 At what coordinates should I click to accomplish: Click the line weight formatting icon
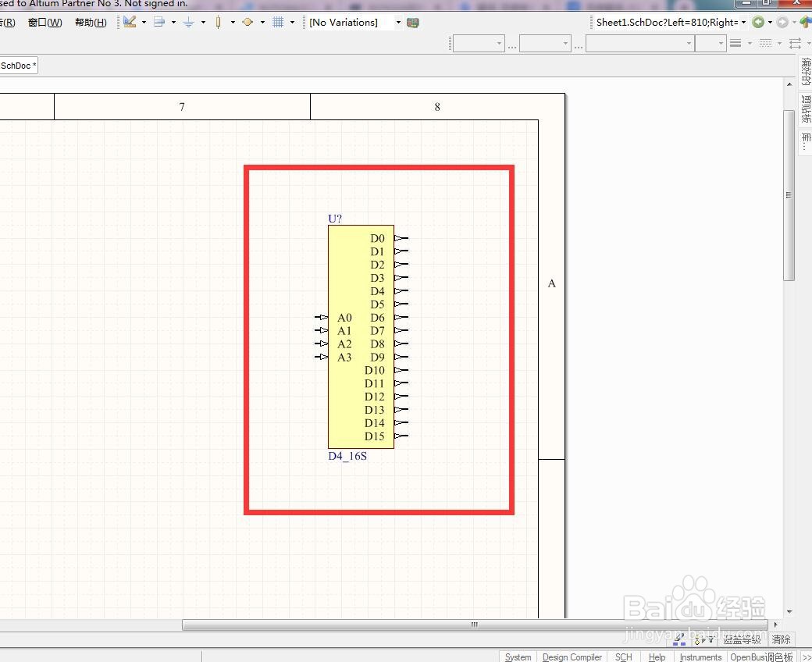click(735, 44)
